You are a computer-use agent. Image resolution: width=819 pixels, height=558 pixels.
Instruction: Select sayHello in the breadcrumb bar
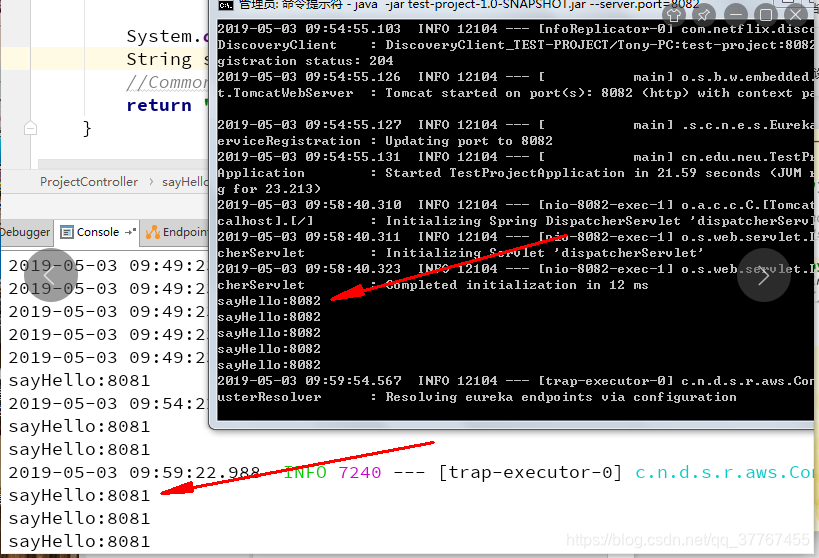[x=185, y=182]
